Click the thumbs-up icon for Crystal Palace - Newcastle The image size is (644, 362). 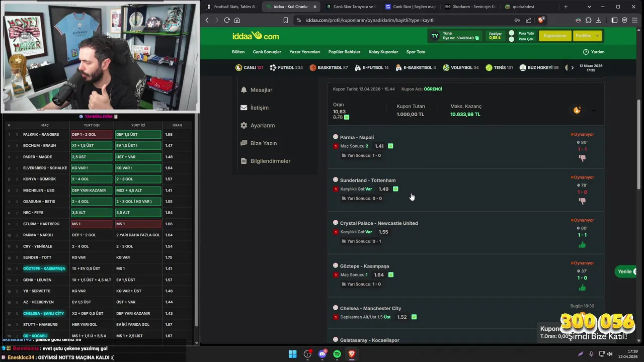[582, 244]
